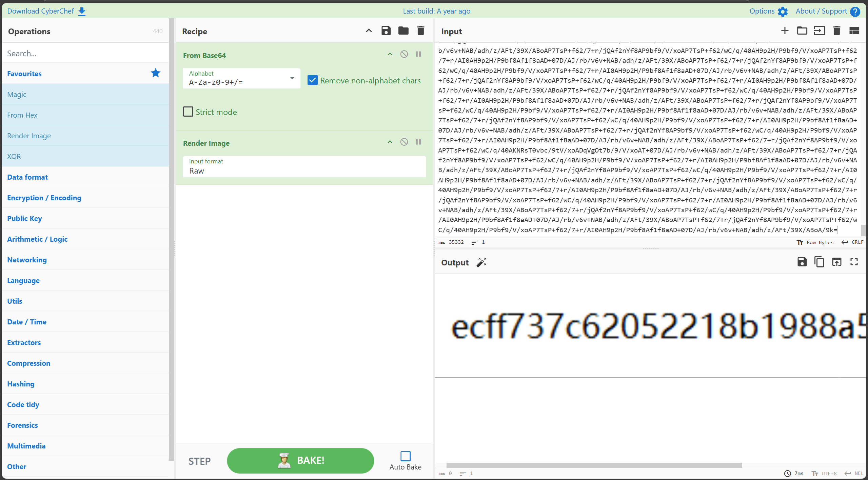Expand the Hashing category
The height and width of the screenshot is (480, 868).
click(x=21, y=384)
